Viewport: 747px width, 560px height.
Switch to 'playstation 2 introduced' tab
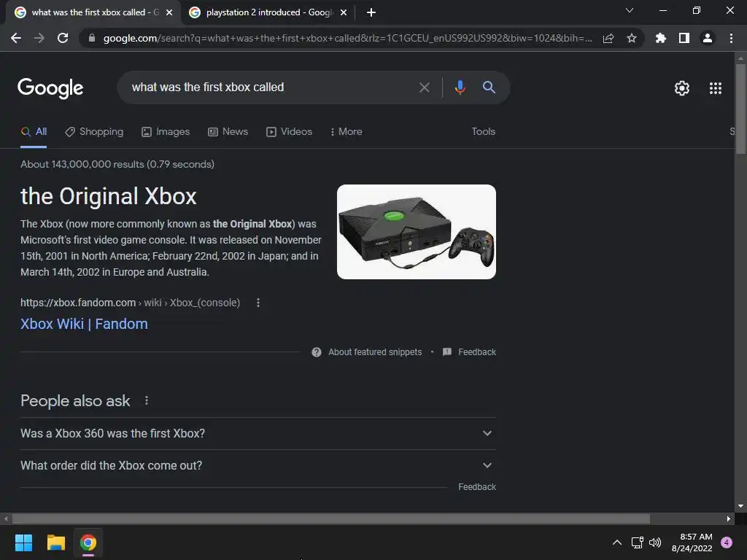pyautogui.click(x=268, y=12)
